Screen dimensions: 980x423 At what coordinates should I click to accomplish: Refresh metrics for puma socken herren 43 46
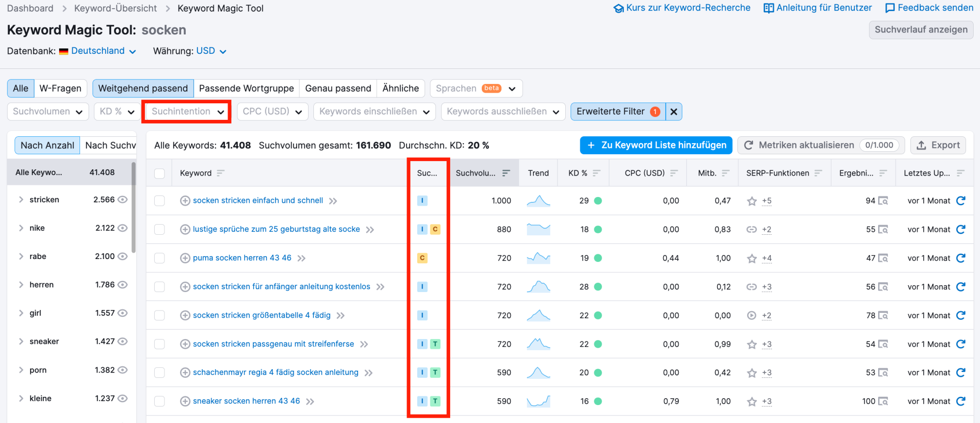point(961,258)
